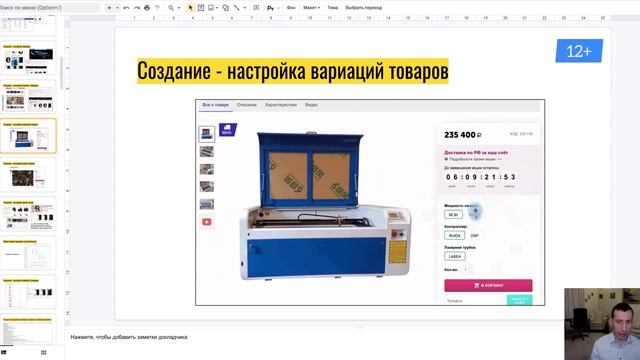640x360 pixels.
Task: Switch to filmstrip view at bottom left
Action: pyautogui.click(x=3, y=352)
